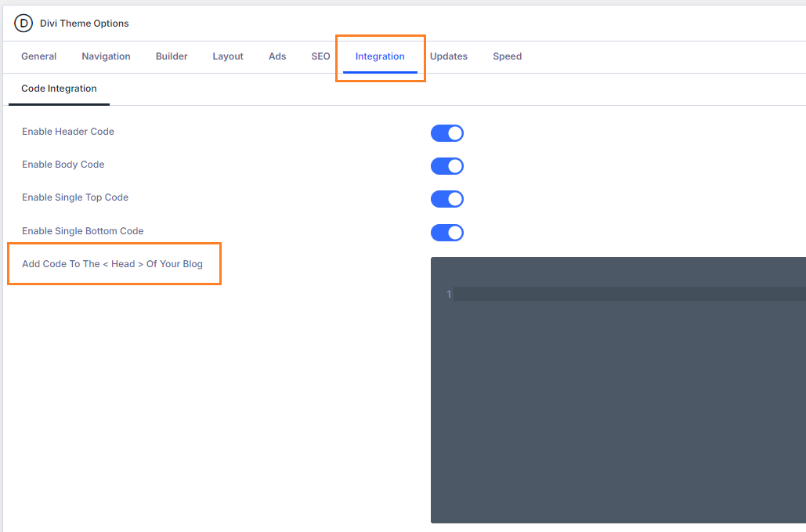Switch to the Updates tab
The width and height of the screenshot is (806, 532).
click(x=449, y=56)
